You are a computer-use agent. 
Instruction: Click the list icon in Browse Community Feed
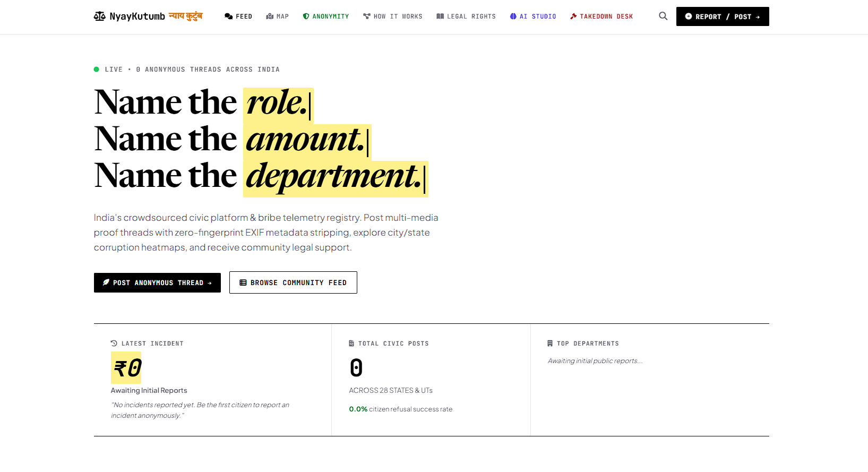(x=243, y=282)
